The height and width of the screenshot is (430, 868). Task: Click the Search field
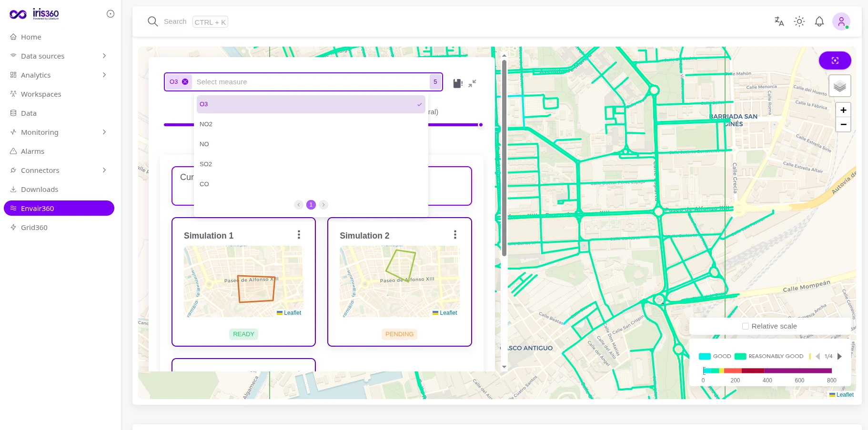188,21
